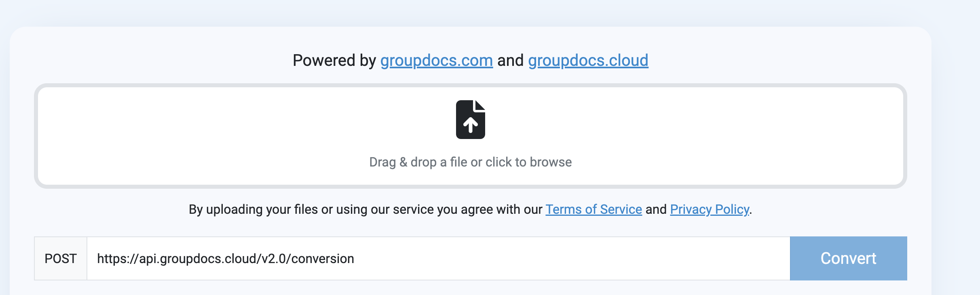Open the groupdocs.com link
Screen dimensions: 980x295
tap(437, 60)
